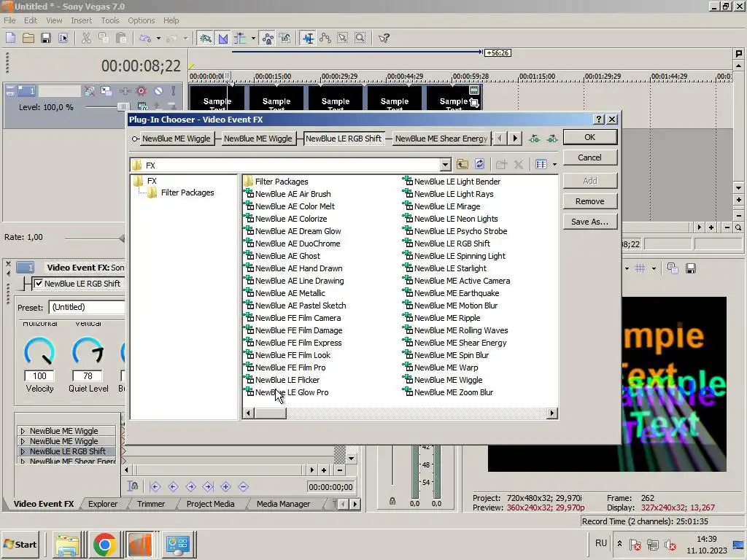Open the Insert menu

(x=82, y=20)
